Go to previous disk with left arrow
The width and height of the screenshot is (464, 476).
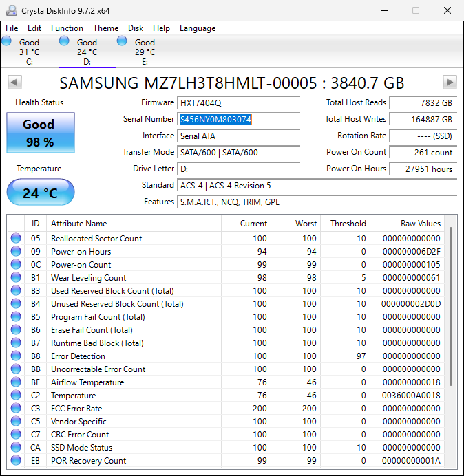pos(14,83)
